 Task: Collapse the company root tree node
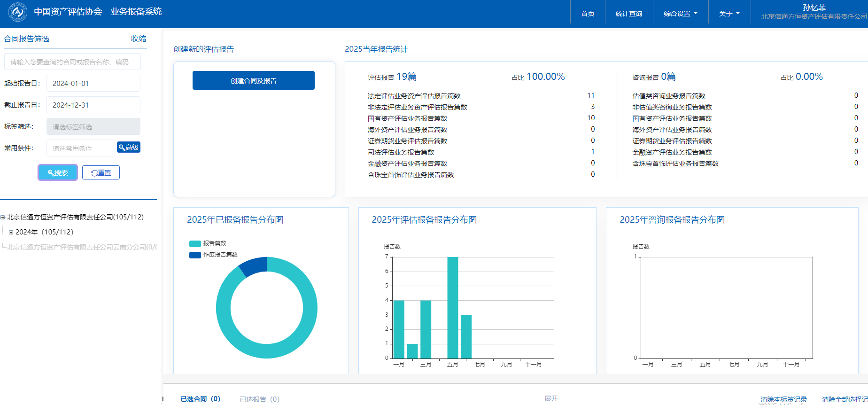(3, 218)
